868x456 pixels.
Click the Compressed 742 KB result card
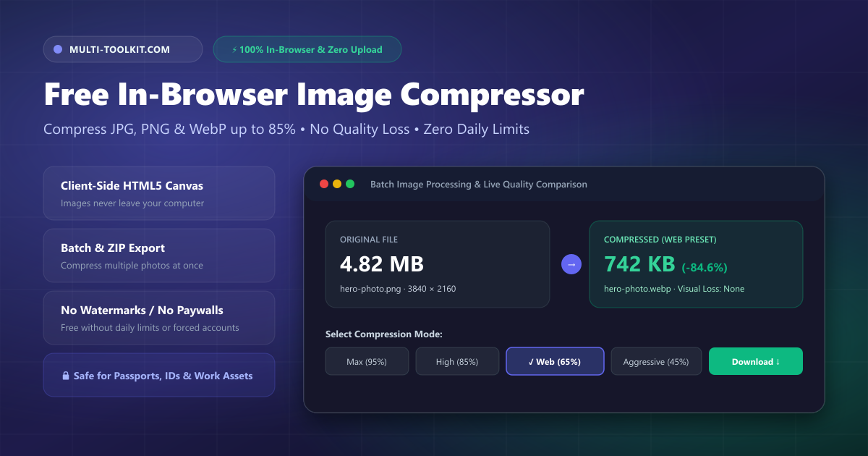(x=696, y=264)
